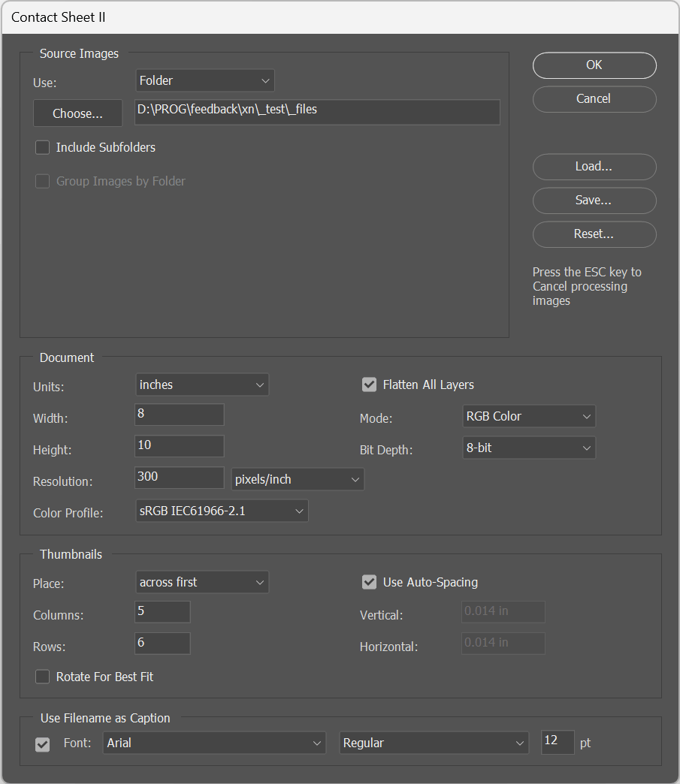The image size is (680, 784).
Task: Click Choose... to pick source folder
Action: [x=77, y=113]
